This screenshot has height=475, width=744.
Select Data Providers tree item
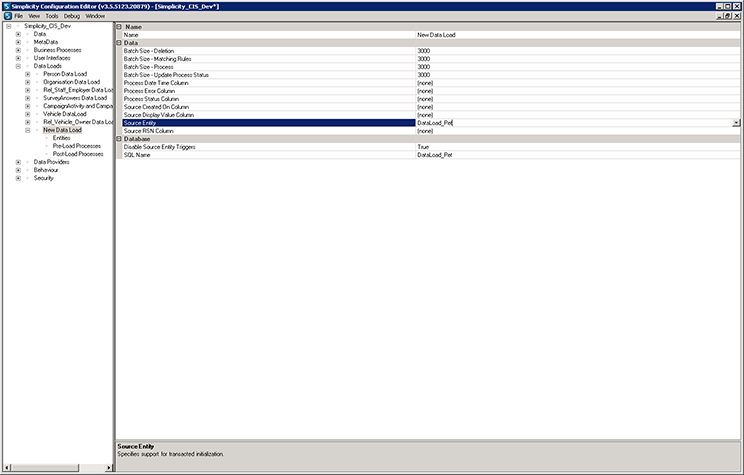pyautogui.click(x=51, y=162)
